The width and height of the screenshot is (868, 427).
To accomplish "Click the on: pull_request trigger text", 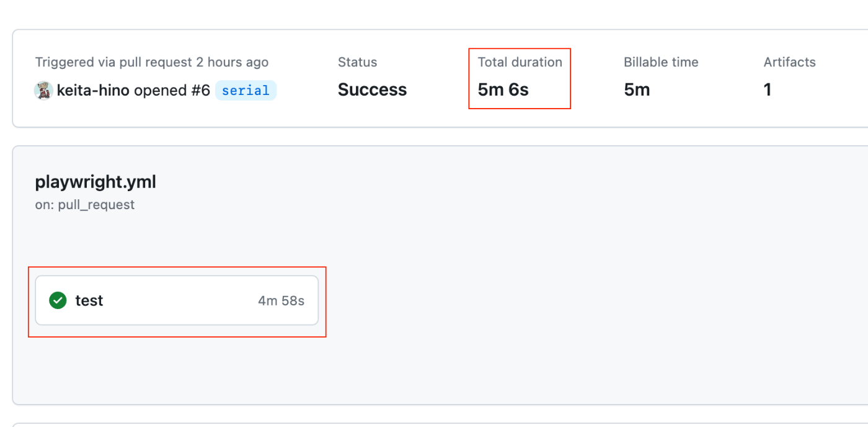I will [x=85, y=205].
